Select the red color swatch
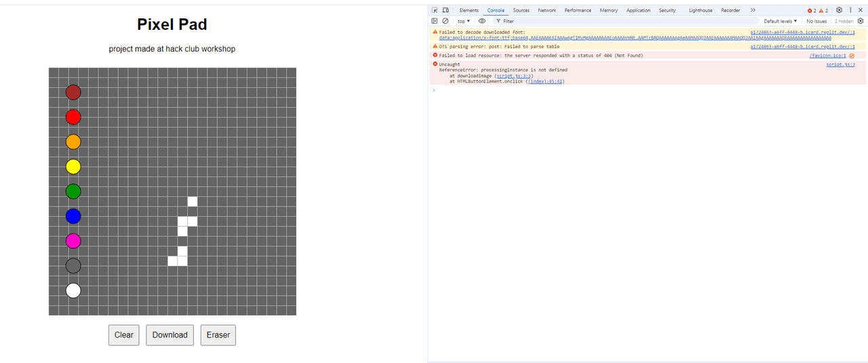Image resolution: width=868 pixels, height=363 pixels. [x=73, y=117]
